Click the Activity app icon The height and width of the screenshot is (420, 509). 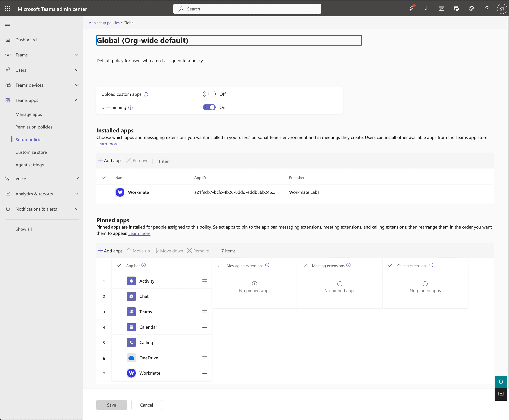pyautogui.click(x=131, y=281)
